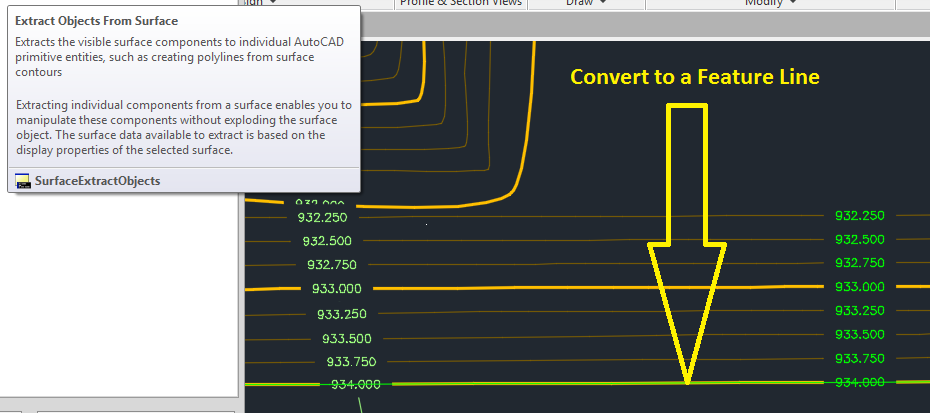Click the left 932.750 contour label
This screenshot has width=930, height=413.
click(x=332, y=265)
